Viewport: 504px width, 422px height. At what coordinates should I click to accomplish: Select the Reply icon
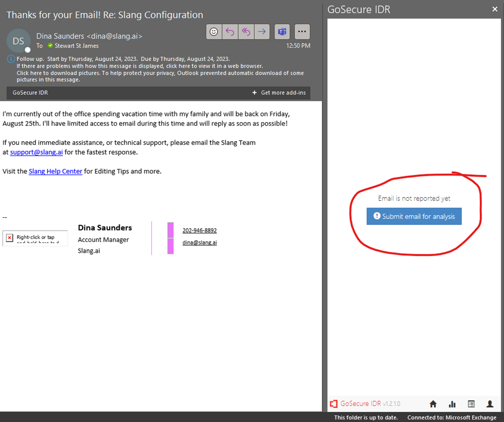pyautogui.click(x=230, y=32)
